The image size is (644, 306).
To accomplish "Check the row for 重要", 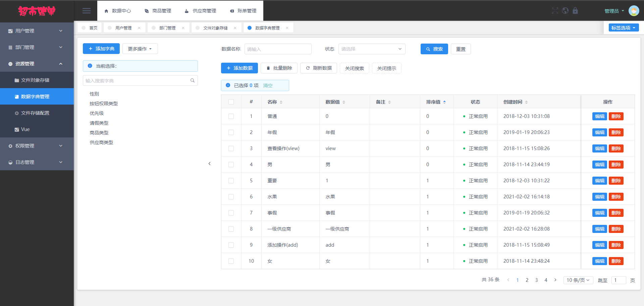I will 231,181.
